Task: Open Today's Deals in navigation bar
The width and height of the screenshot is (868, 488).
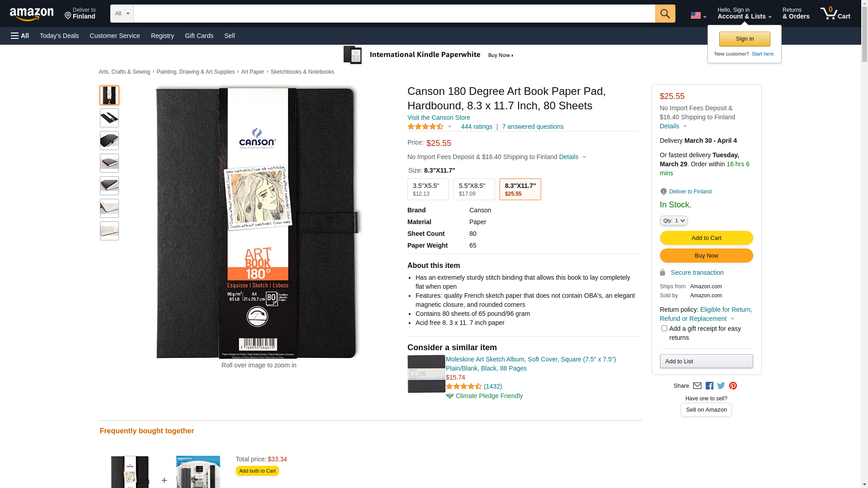Action: (x=59, y=36)
